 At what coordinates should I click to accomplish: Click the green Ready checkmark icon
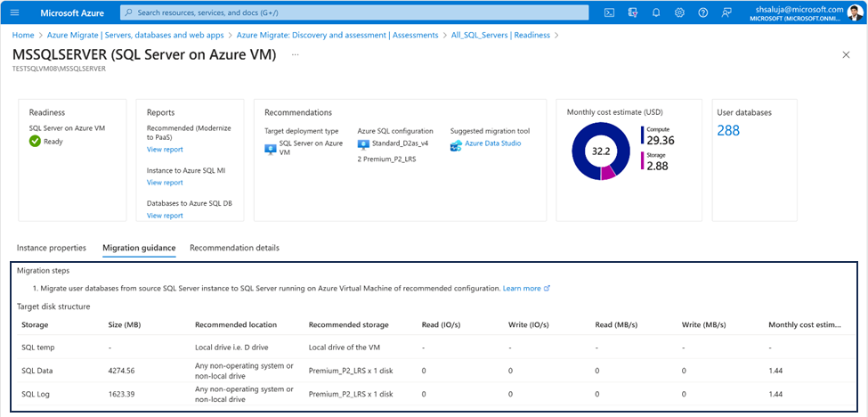35,141
